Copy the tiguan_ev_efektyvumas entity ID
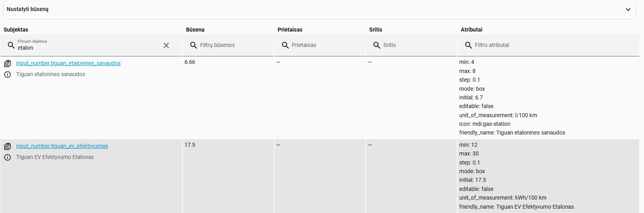This screenshot has width=644, height=213. pyautogui.click(x=7, y=146)
